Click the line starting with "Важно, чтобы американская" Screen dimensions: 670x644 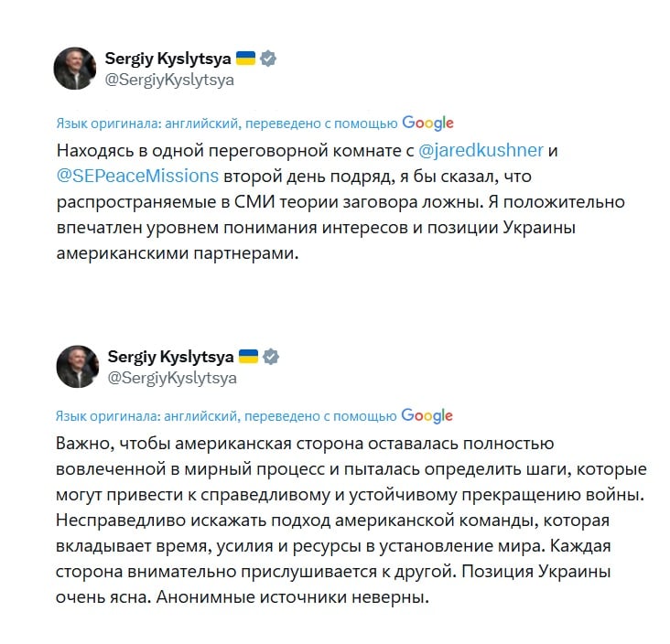(x=306, y=445)
